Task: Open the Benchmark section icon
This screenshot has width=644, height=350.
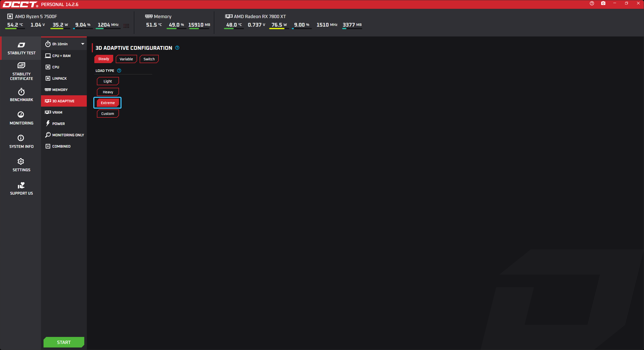Action: pos(21,92)
